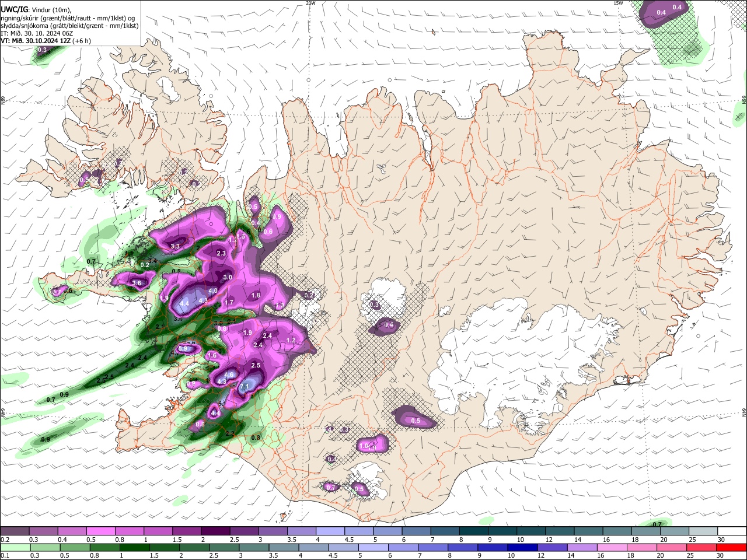747x560 pixels.
Task: Click the "3.0" value label on the map
Action: click(x=228, y=278)
